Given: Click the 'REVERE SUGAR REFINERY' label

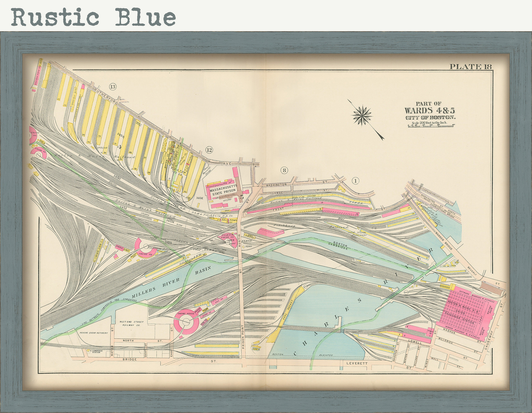Looking at the screenshot, I should pyautogui.click(x=94, y=333).
